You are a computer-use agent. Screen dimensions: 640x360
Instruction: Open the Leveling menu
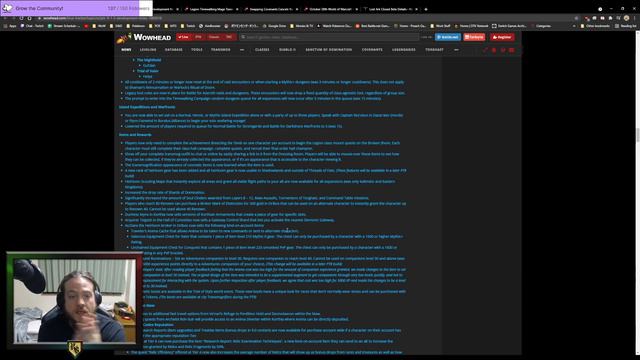(x=148, y=50)
